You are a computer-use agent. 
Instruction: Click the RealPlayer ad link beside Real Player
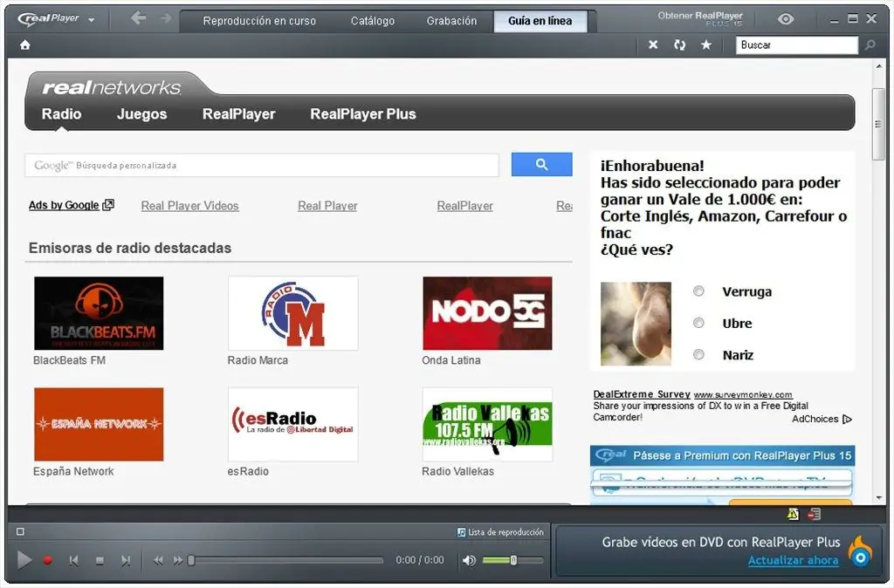click(464, 206)
